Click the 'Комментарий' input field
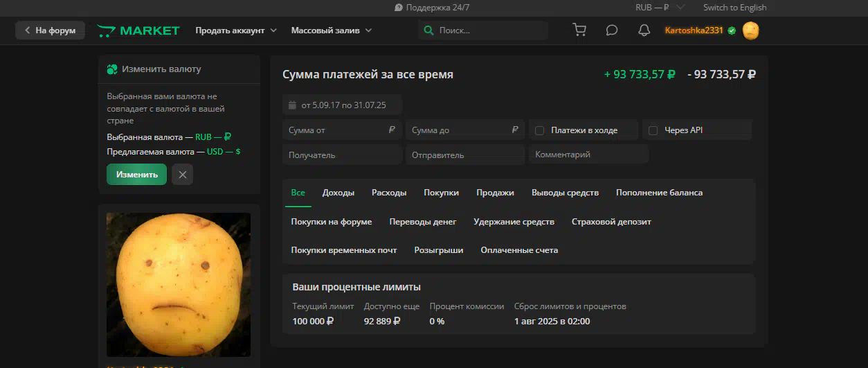868x368 pixels. (x=588, y=155)
